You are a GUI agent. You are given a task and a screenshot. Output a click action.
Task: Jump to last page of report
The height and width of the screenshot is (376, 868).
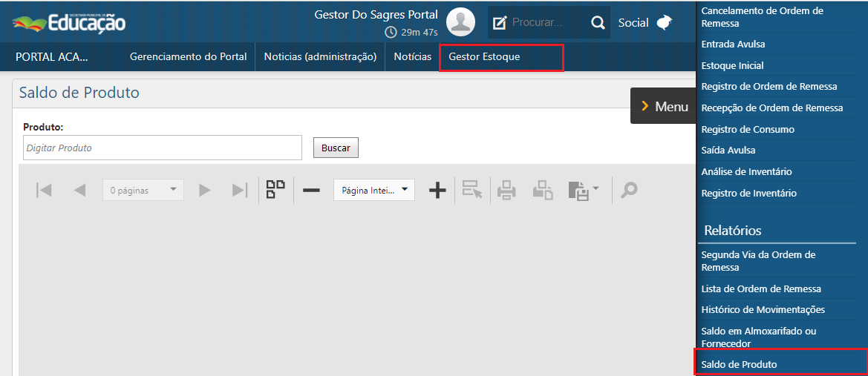(x=239, y=191)
